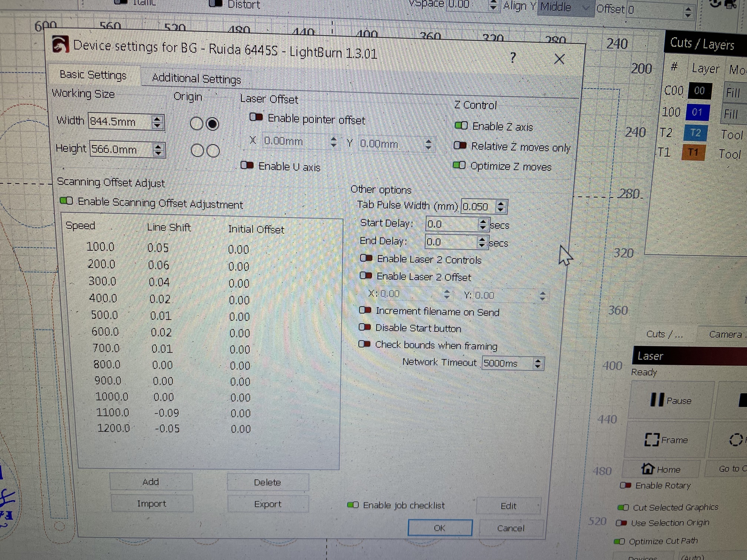747x560 pixels.
Task: Click the blue 01 layer color swatch
Action: click(x=697, y=112)
